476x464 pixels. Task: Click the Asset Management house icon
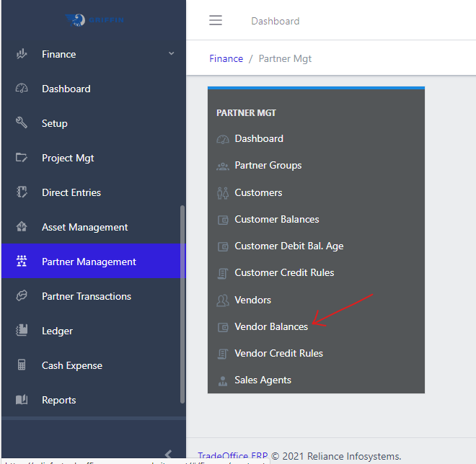click(x=22, y=226)
